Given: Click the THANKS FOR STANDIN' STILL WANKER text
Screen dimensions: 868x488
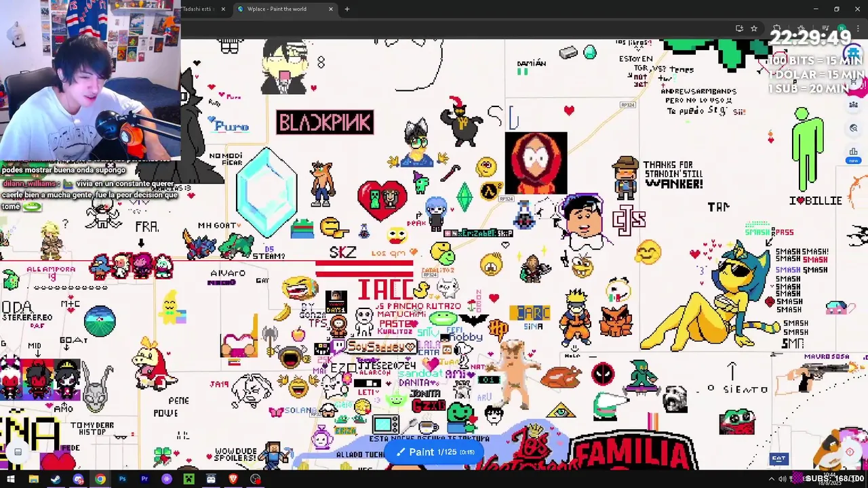Looking at the screenshot, I should pyautogui.click(x=673, y=174).
